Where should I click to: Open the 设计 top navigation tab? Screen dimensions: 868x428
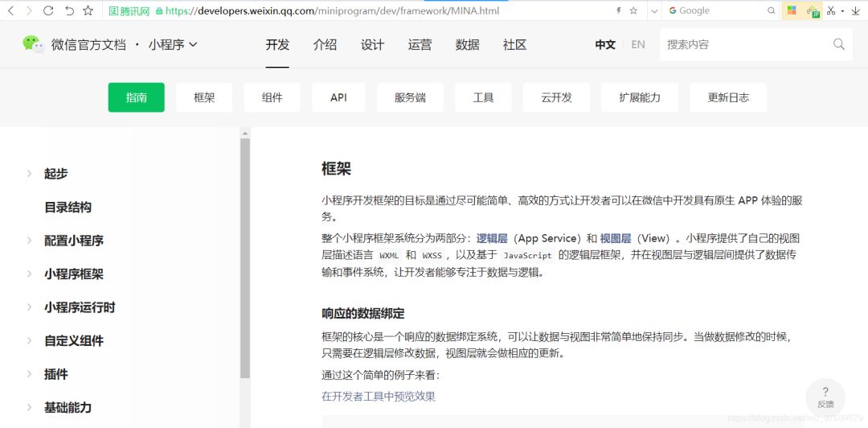click(373, 45)
